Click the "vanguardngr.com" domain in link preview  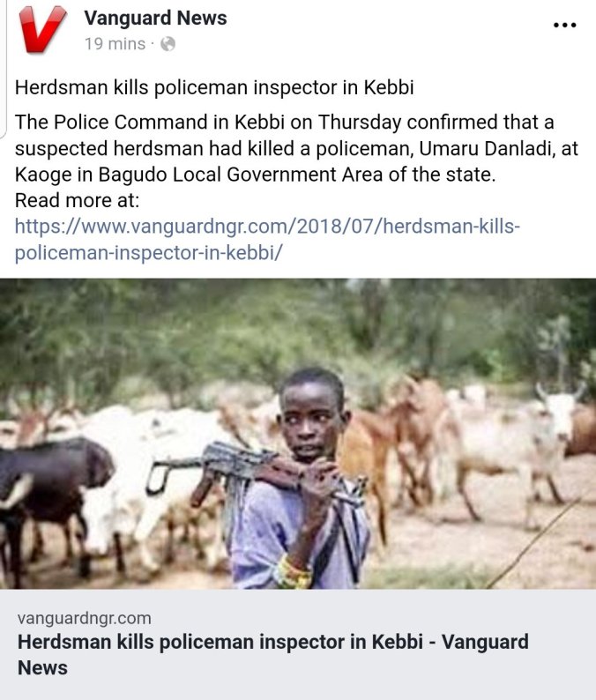click(x=84, y=617)
